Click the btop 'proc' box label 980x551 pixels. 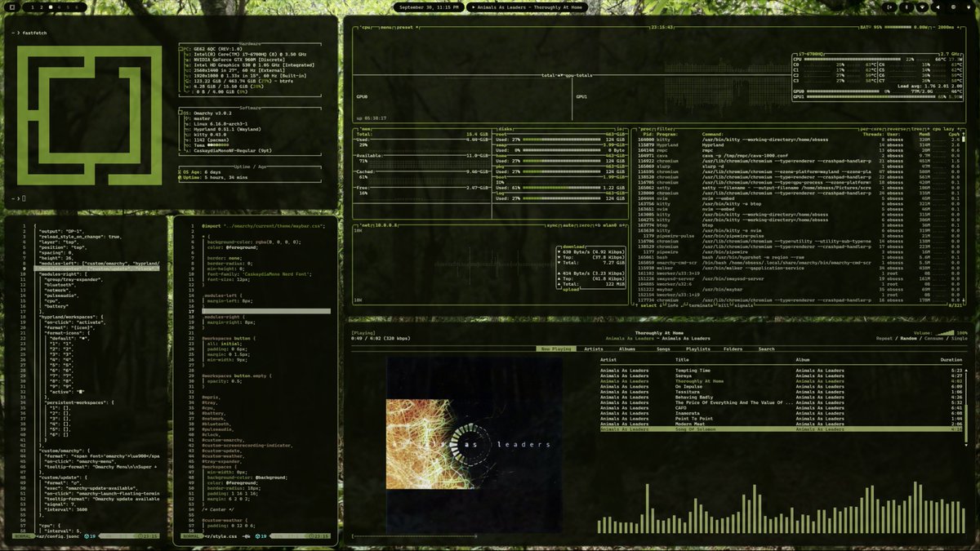coord(645,129)
